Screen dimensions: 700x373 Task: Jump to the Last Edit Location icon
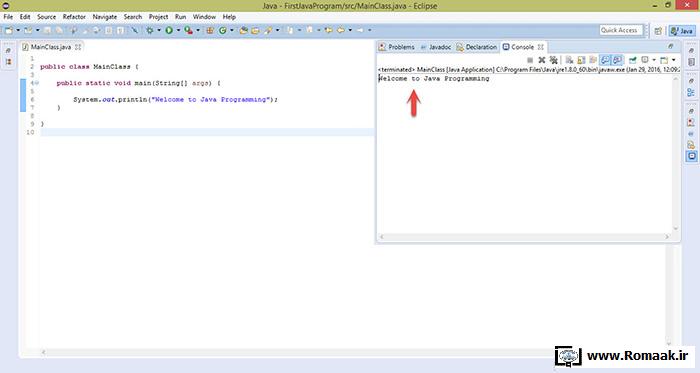(329, 30)
